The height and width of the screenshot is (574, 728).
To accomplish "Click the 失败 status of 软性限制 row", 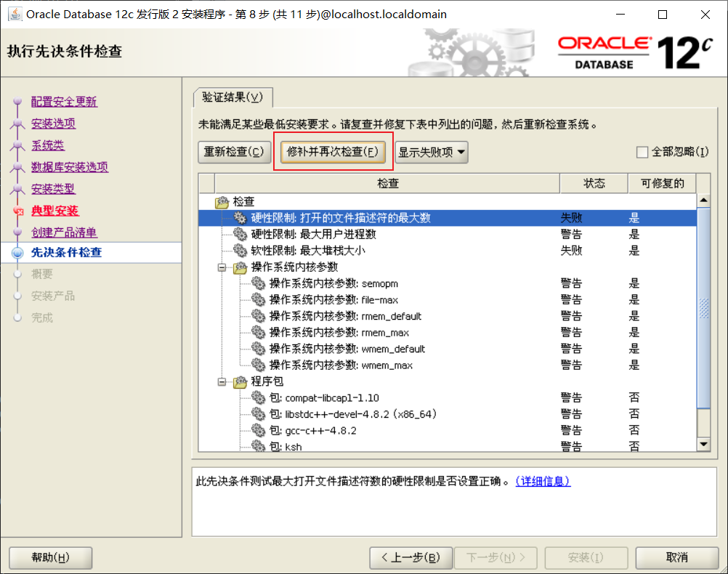I will coord(571,251).
